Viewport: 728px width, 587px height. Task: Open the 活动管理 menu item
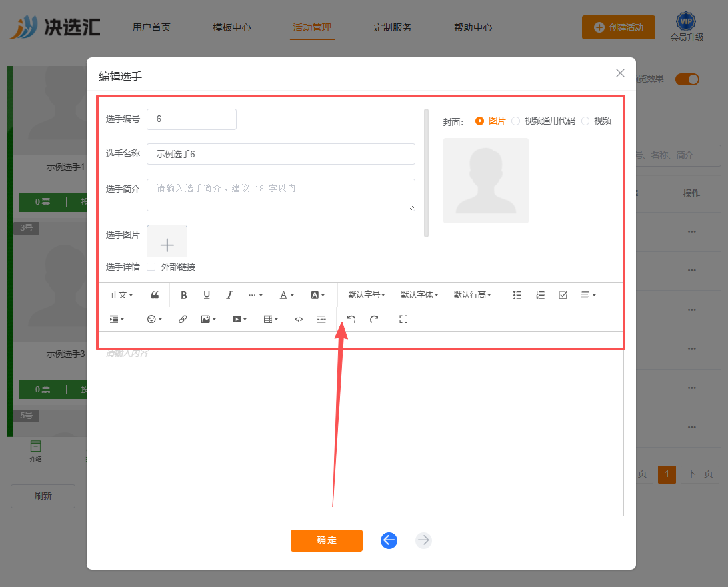click(x=312, y=27)
